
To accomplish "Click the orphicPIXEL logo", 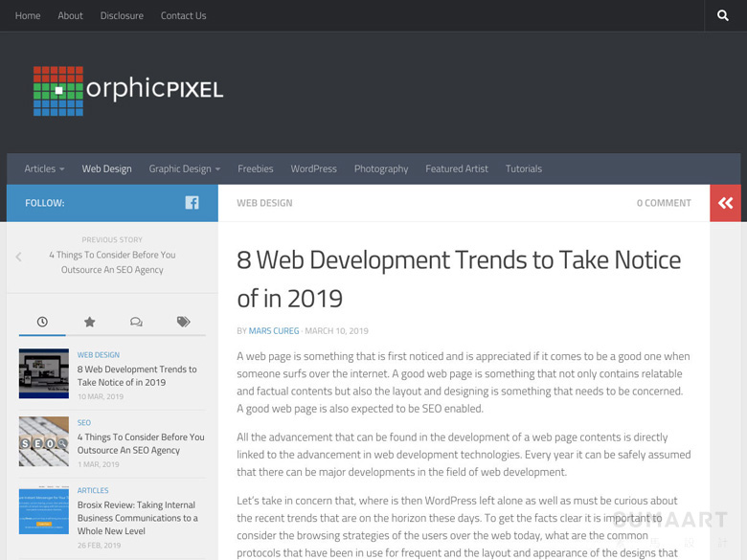I will (x=128, y=91).
